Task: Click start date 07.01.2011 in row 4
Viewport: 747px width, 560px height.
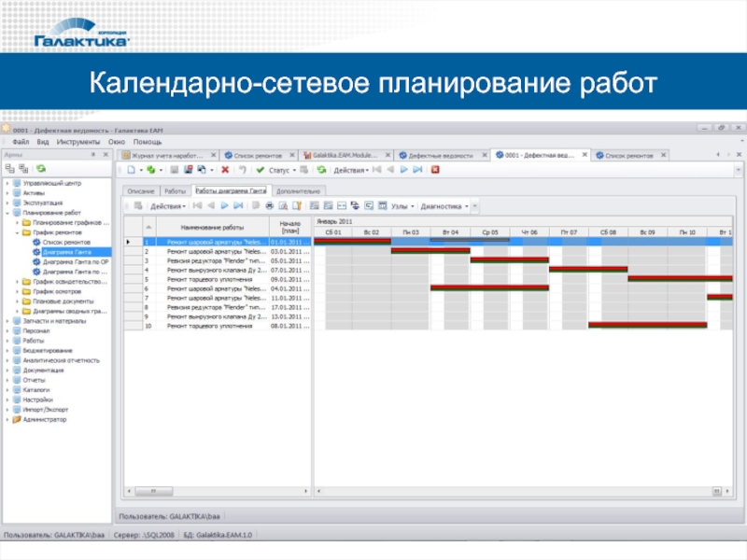Action: pyautogui.click(x=289, y=270)
